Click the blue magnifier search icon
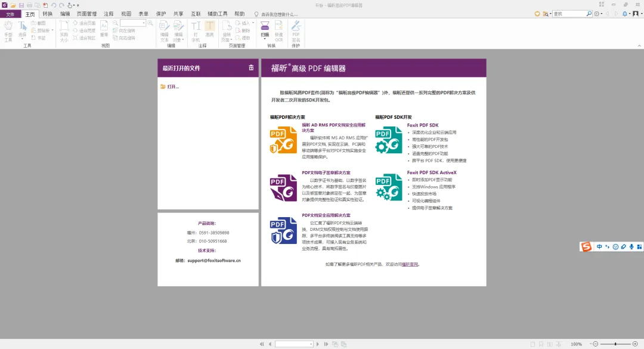 (x=589, y=14)
